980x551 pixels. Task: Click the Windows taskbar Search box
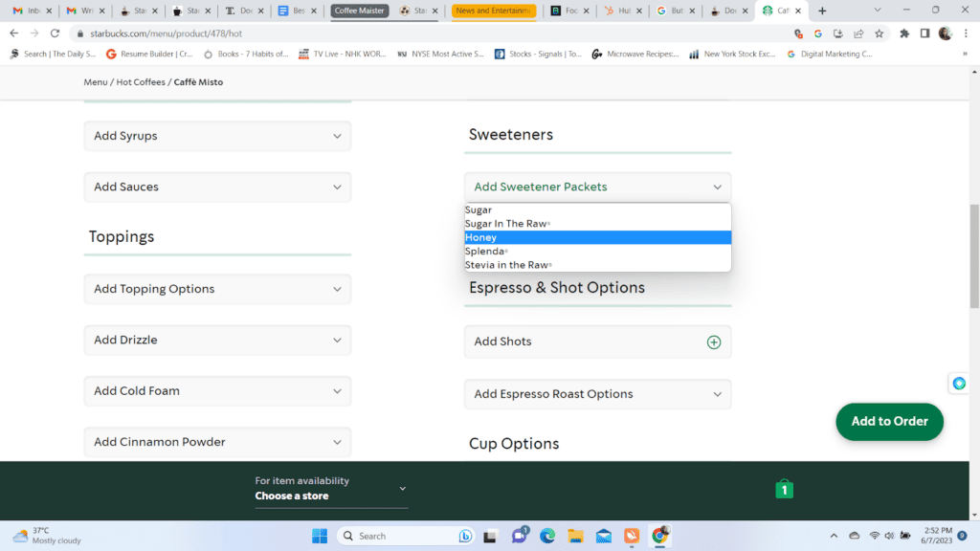tap(406, 536)
